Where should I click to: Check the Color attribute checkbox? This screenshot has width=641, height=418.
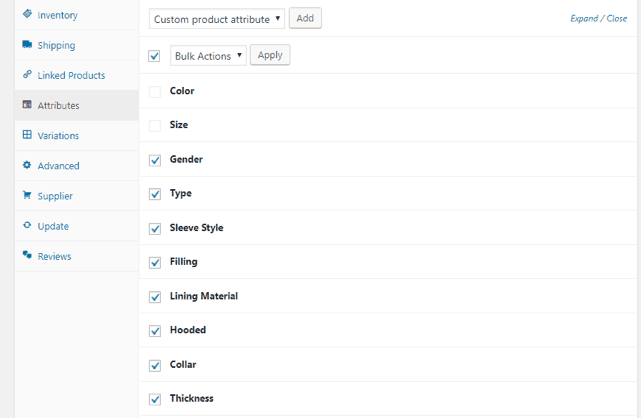(x=155, y=92)
